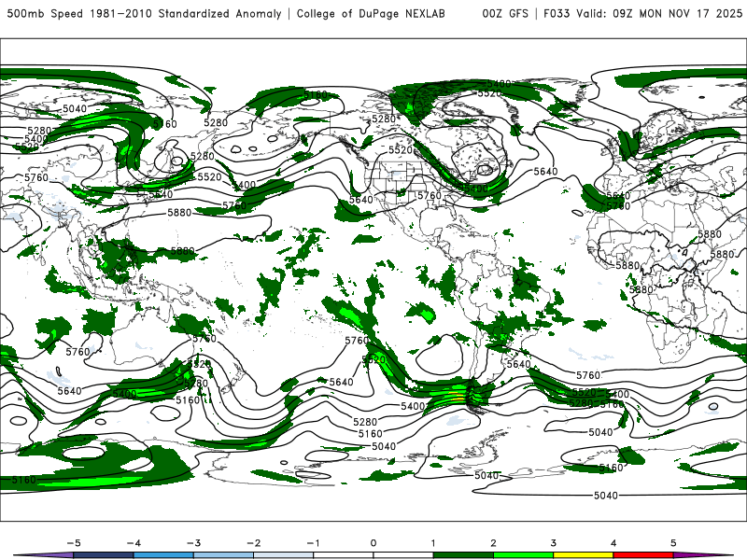Click the '4' colorbar label

[x=613, y=543]
